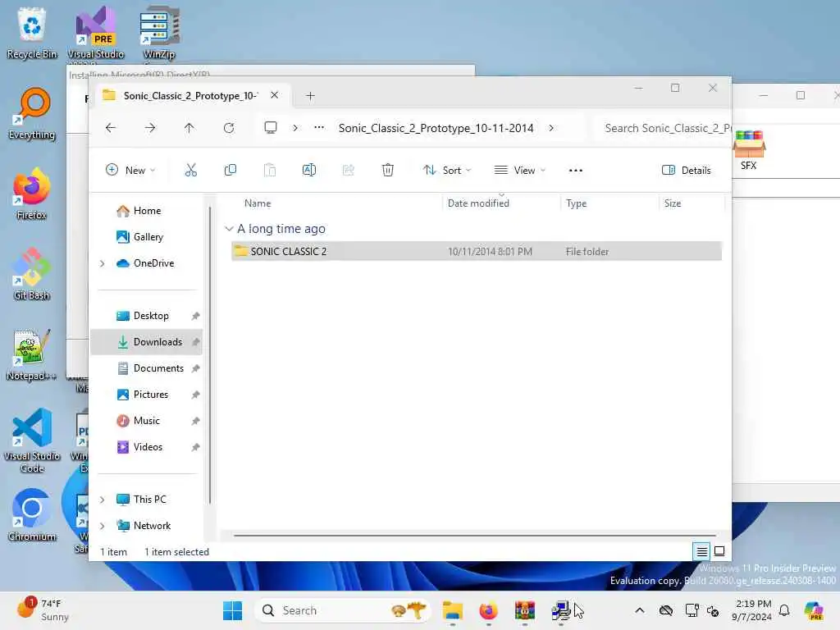Open Pictures in navigation pane

(149, 395)
